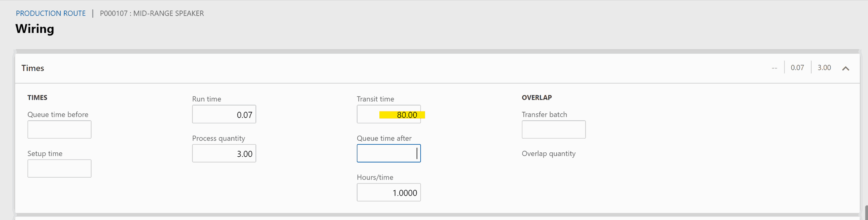This screenshot has width=868, height=220.
Task: Open the PRODUCTION ROUTE breadcrumb link
Action: point(51,13)
